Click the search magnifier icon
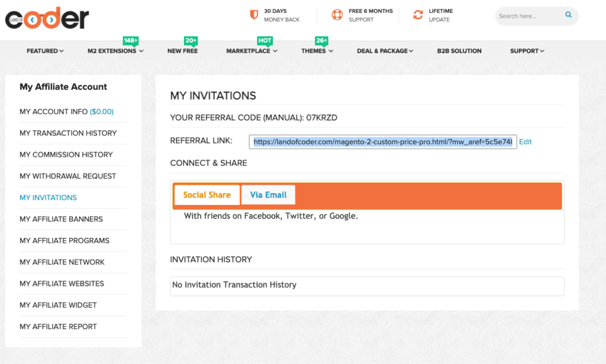The image size is (606, 364). [x=569, y=15]
